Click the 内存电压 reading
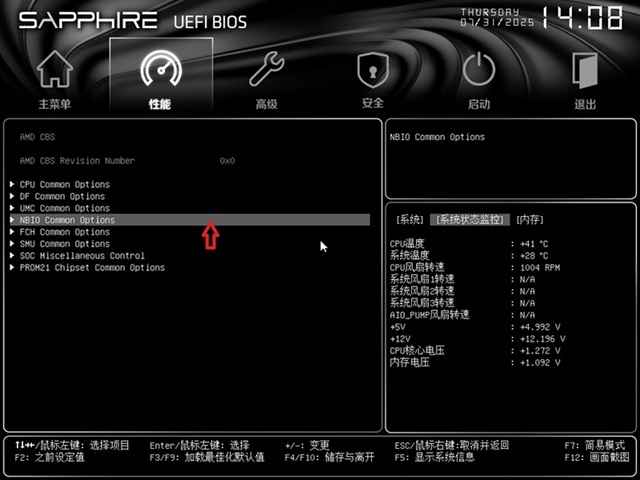Viewport: 640px width, 480px height. (x=540, y=362)
